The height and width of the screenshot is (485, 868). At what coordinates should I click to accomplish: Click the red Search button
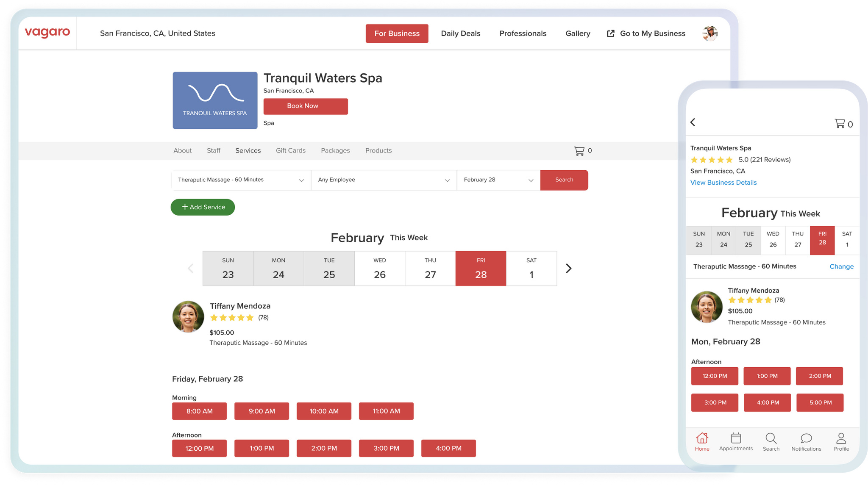[x=564, y=180]
